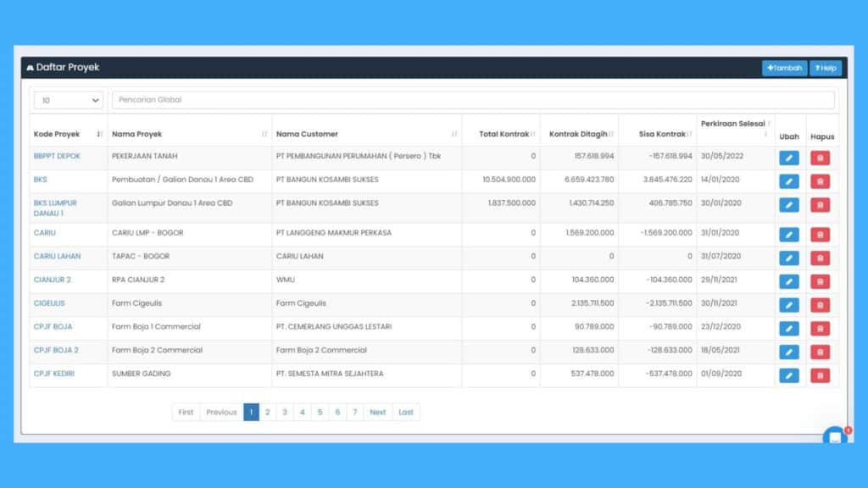This screenshot has width=868, height=488.
Task: Click the delete trash icon for BKS row
Action: [x=820, y=180]
